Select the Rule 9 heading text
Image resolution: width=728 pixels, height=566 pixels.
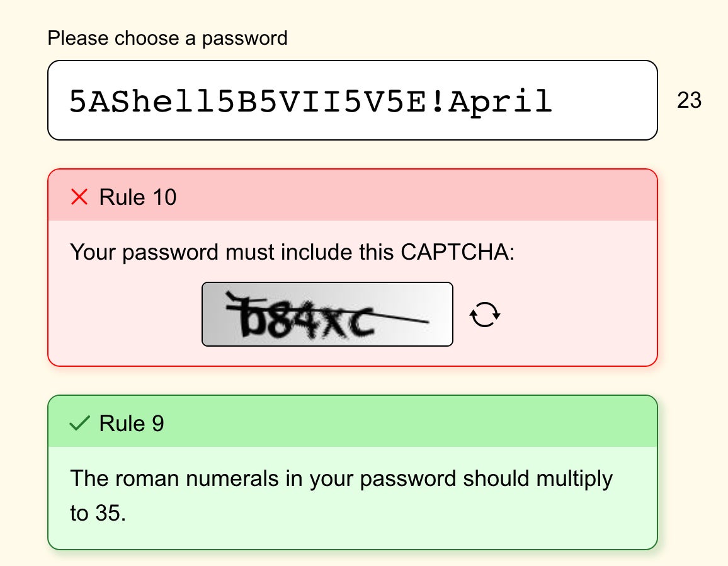[132, 424]
